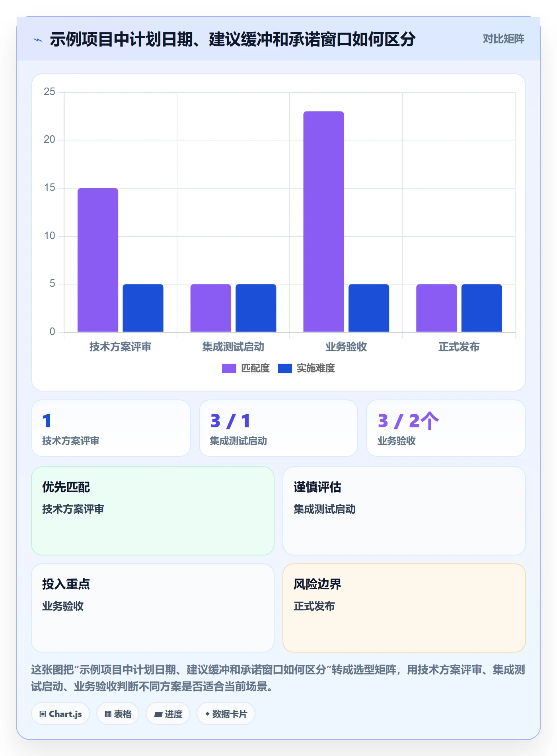Click the x-axis label 业务验收 under the chart
The image size is (557, 756).
[x=346, y=347]
